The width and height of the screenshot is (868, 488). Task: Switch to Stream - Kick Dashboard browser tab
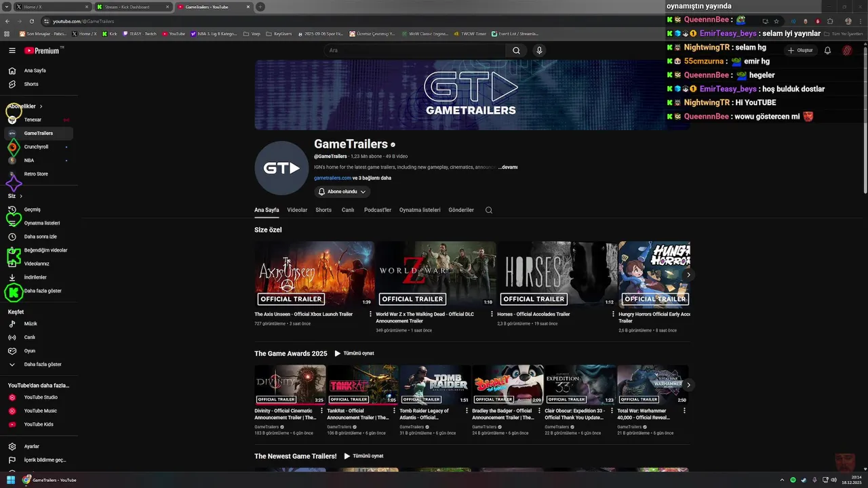pos(132,7)
